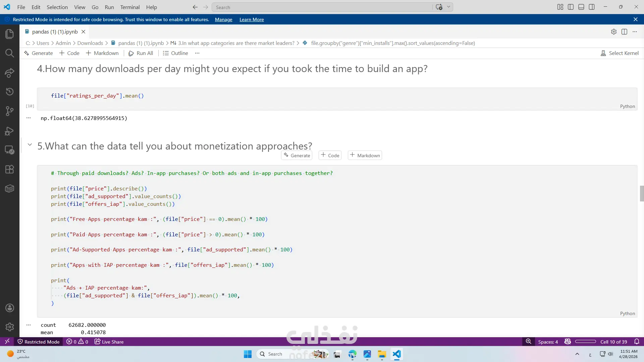This screenshot has width=644, height=362.
Task: Click Generate in top notebook toolbar
Action: 38,53
